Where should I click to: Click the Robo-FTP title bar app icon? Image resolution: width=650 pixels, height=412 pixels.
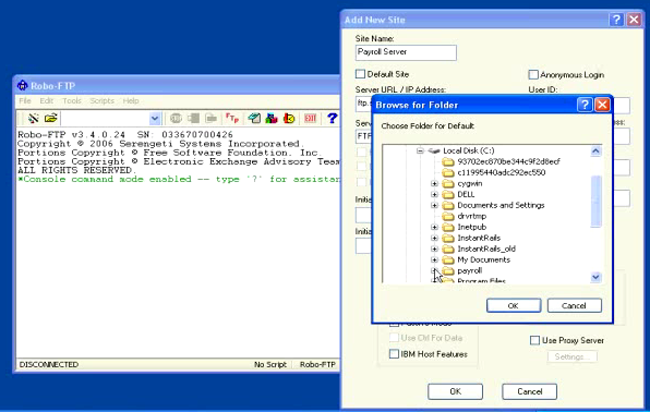point(22,85)
